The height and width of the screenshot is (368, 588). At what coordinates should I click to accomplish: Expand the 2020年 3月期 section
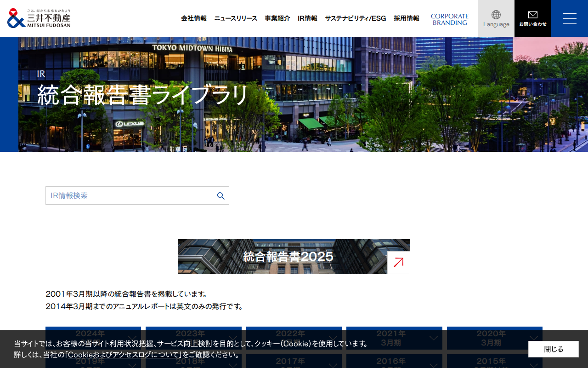495,338
